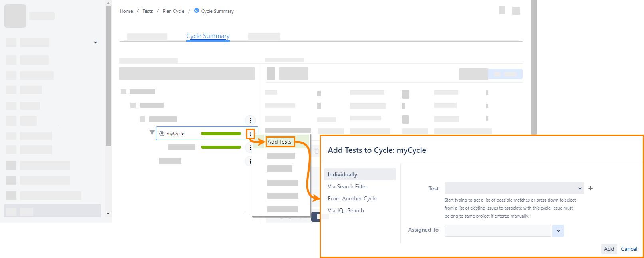Click the myCycle green progress bar
Screen dimensions: 644x258
(221, 134)
